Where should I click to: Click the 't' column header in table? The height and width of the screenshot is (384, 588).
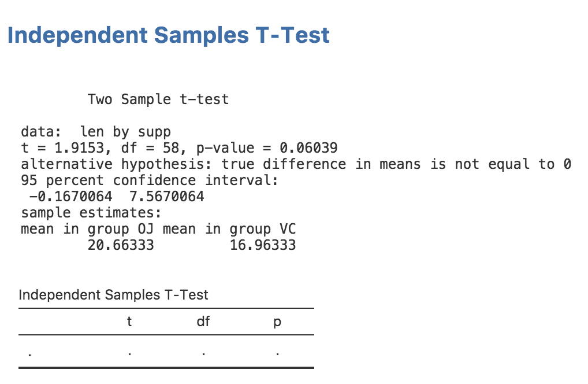pyautogui.click(x=129, y=321)
